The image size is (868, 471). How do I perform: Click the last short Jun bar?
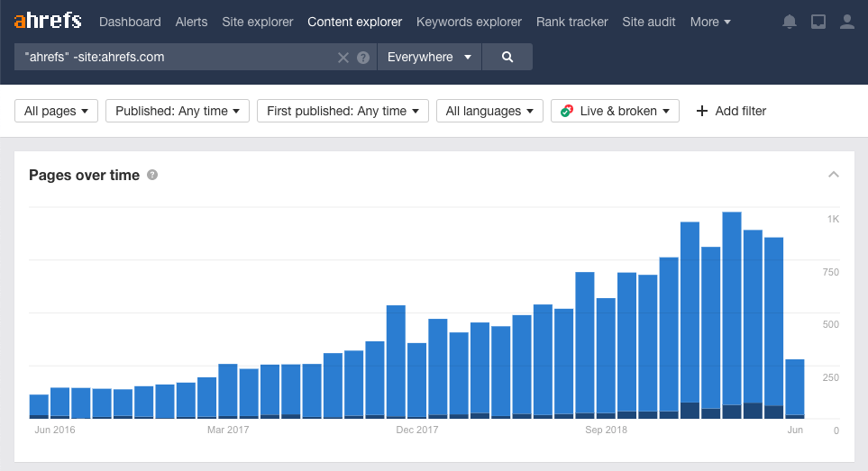point(795,389)
